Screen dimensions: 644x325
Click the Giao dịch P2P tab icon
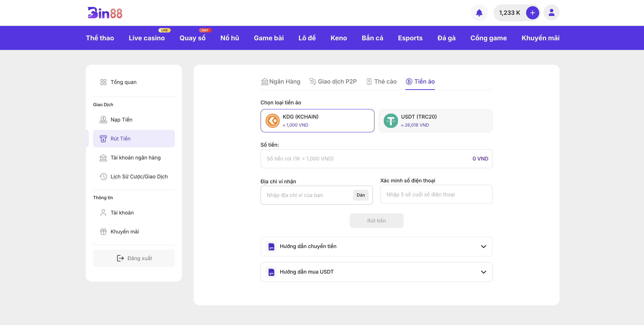coord(313,82)
